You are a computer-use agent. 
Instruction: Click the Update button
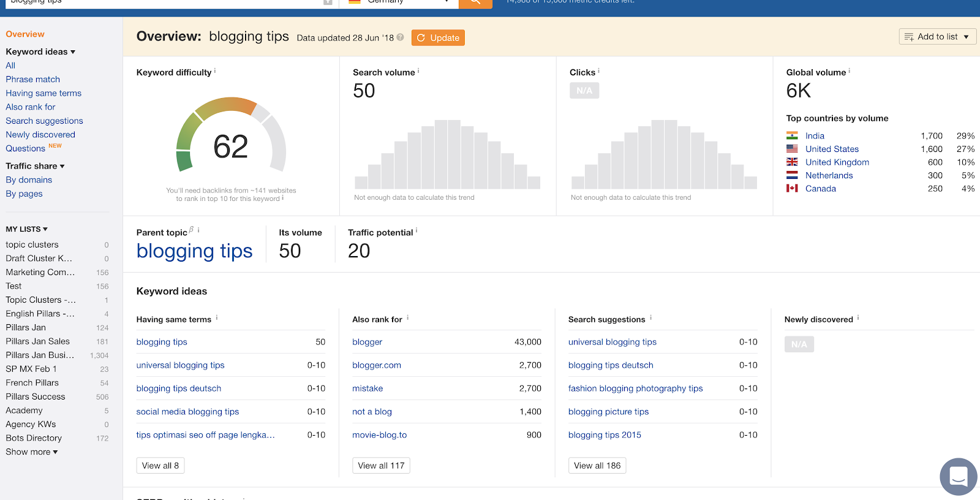click(438, 38)
